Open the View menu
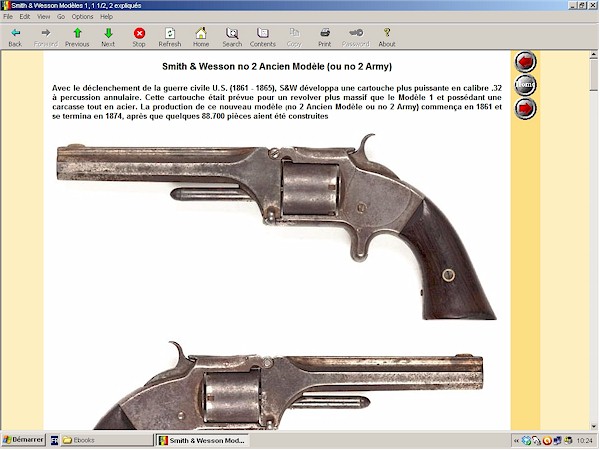This screenshot has width=600, height=450. (43, 16)
